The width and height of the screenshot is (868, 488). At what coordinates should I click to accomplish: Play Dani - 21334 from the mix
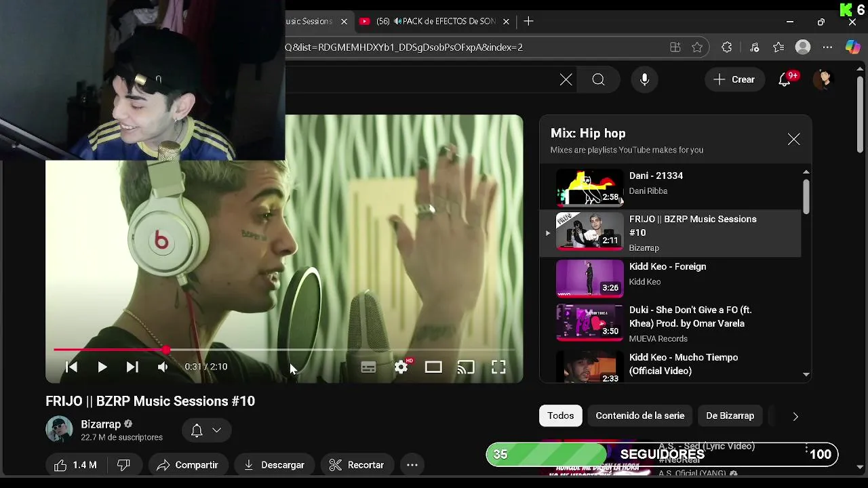coord(670,186)
